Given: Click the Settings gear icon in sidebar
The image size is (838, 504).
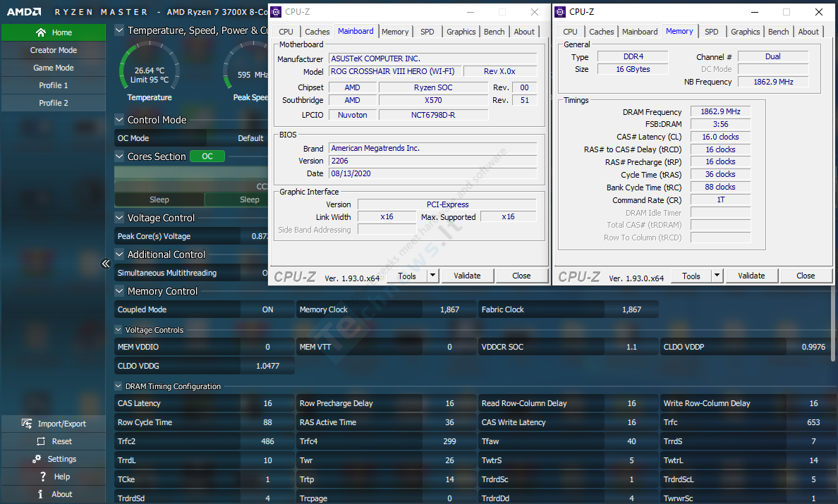Looking at the screenshot, I should point(37,459).
